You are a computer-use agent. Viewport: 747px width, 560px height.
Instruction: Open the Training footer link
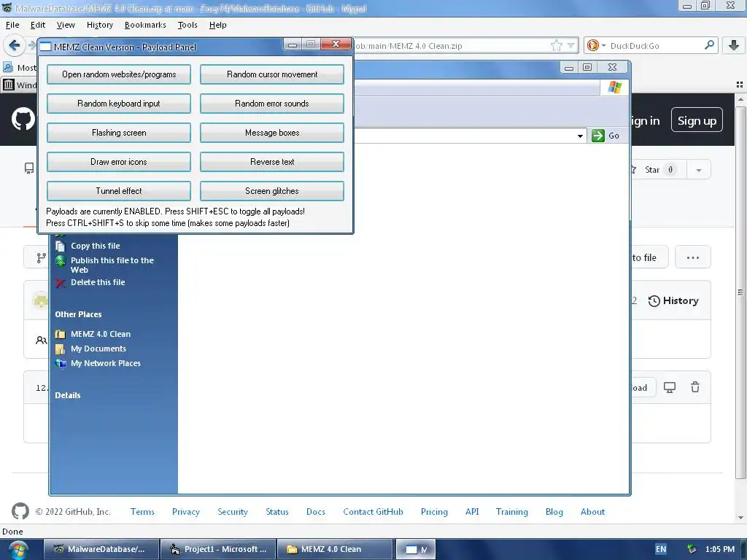click(x=511, y=512)
